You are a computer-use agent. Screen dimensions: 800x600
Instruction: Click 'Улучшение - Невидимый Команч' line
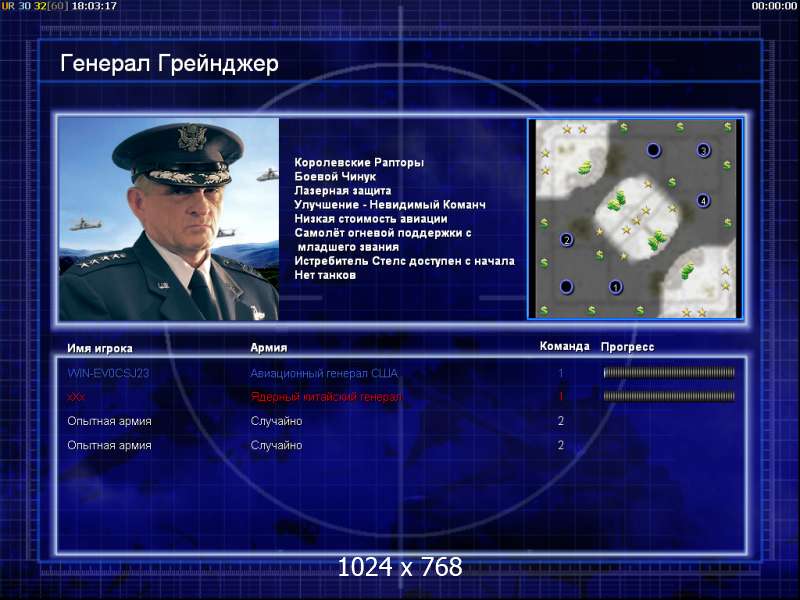coord(390,205)
